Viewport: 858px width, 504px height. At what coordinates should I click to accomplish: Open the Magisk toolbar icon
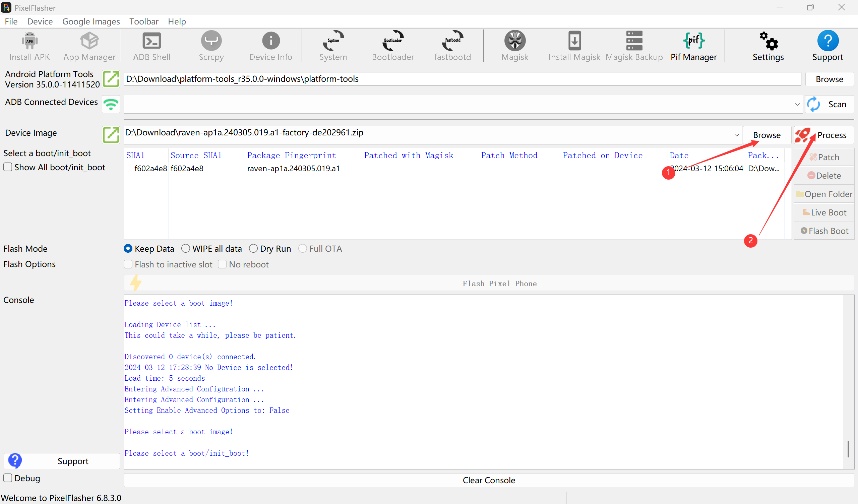point(515,46)
